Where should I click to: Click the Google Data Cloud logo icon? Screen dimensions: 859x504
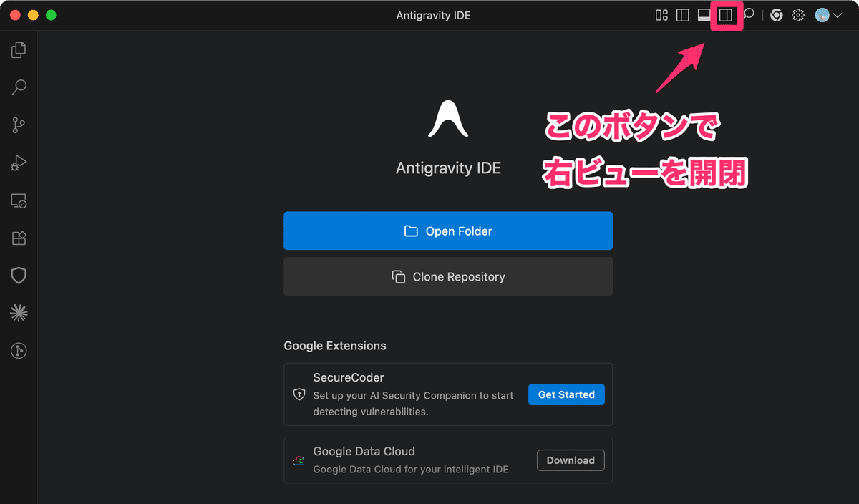pyautogui.click(x=299, y=460)
